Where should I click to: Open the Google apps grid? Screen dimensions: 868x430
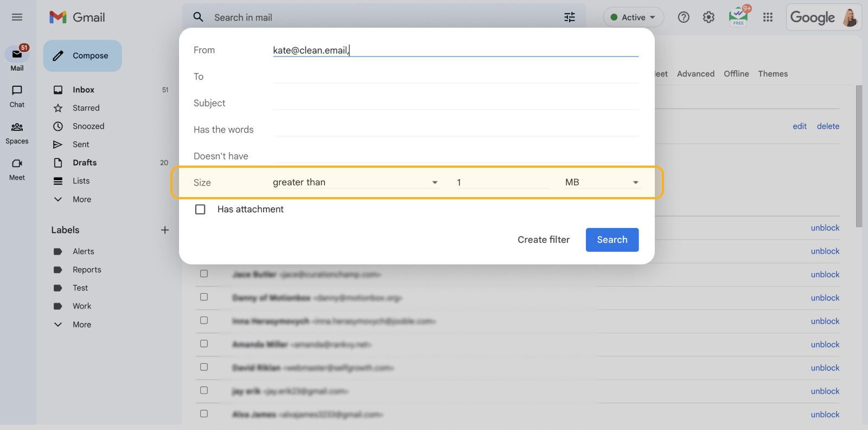coord(768,17)
